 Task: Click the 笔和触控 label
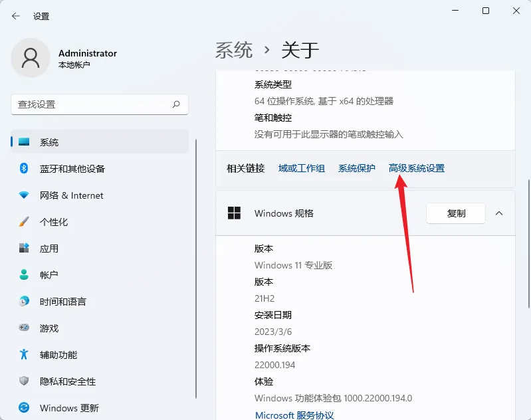[x=273, y=118]
